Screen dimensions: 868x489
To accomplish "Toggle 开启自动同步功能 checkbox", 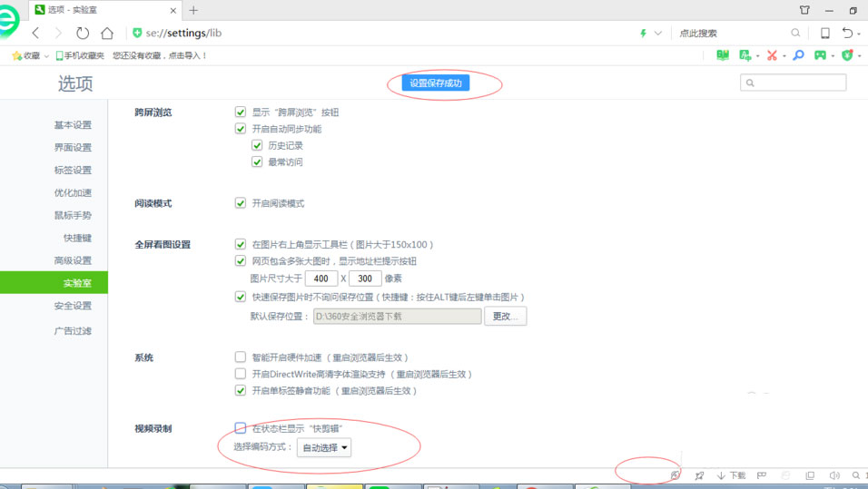I will (241, 128).
